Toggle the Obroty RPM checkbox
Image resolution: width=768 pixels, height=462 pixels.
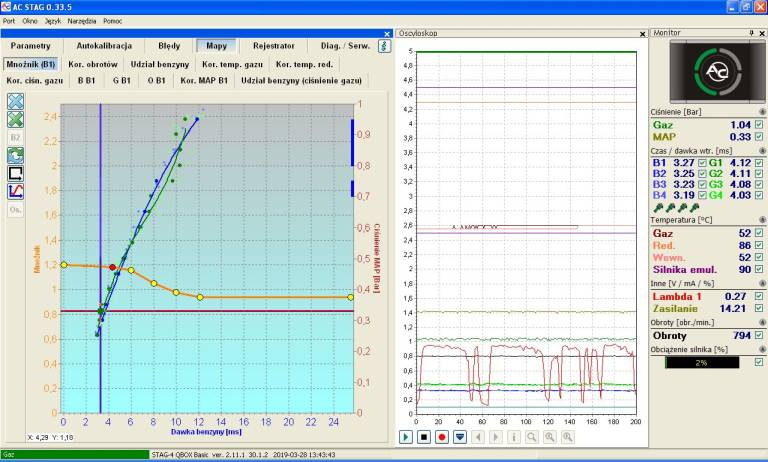pos(759,335)
